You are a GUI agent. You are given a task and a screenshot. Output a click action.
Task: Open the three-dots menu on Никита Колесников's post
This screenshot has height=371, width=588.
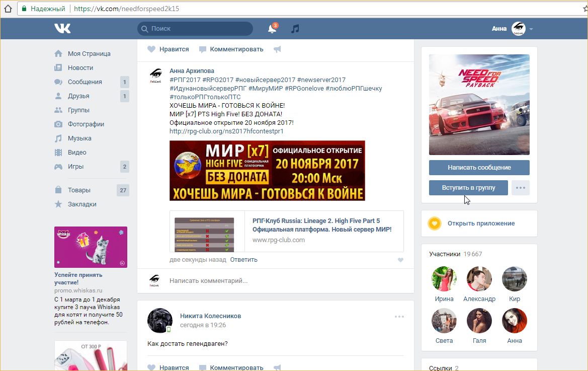[x=399, y=317]
